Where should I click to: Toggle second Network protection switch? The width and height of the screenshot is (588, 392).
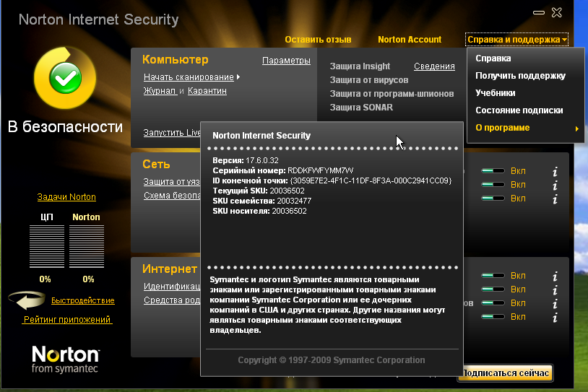[x=493, y=185]
